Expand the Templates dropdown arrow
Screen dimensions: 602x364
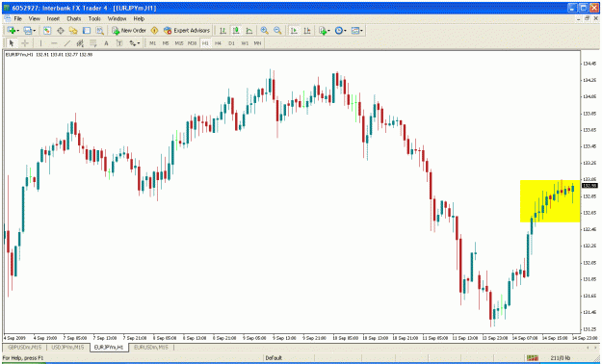[x=361, y=31]
